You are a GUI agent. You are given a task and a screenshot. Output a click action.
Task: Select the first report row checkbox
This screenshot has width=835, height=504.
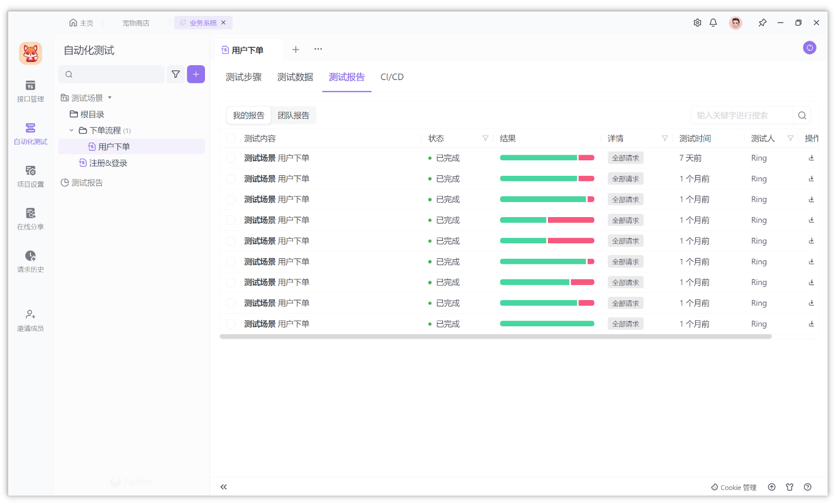click(230, 158)
